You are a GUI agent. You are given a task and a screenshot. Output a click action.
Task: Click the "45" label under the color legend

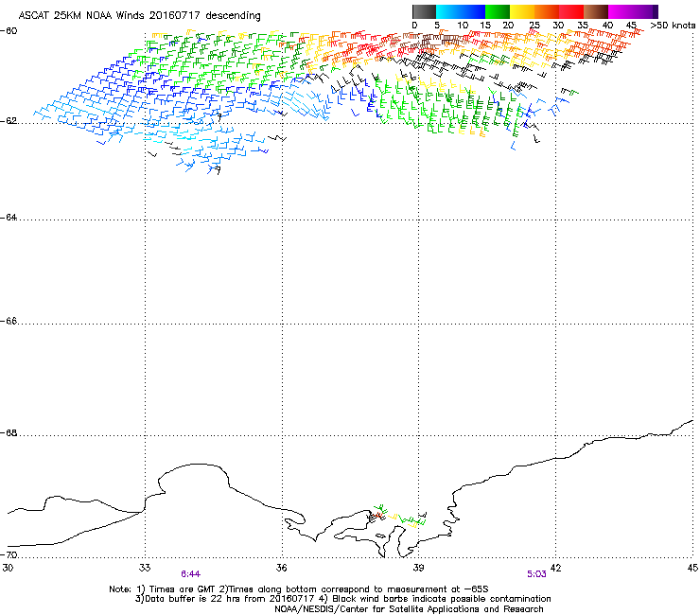[631, 26]
